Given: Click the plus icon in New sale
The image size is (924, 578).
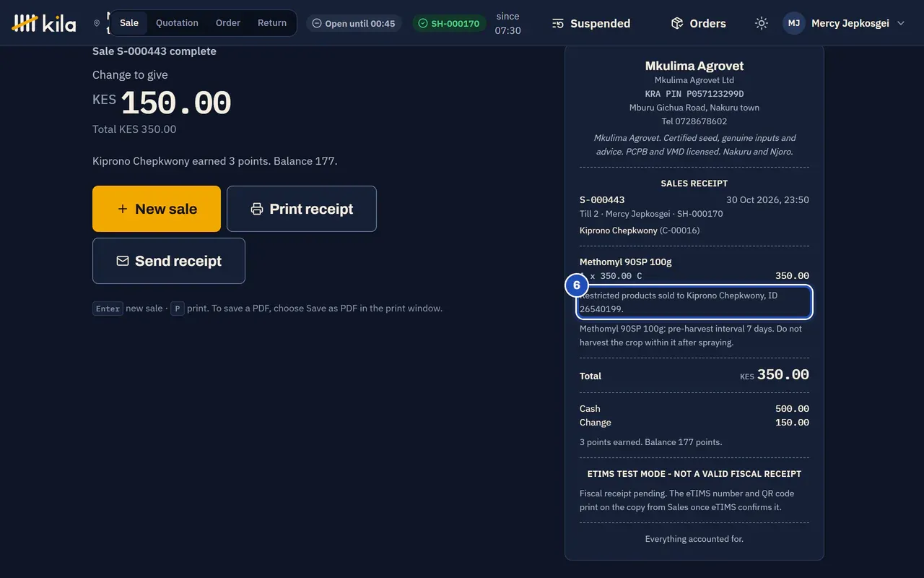Looking at the screenshot, I should tap(123, 209).
